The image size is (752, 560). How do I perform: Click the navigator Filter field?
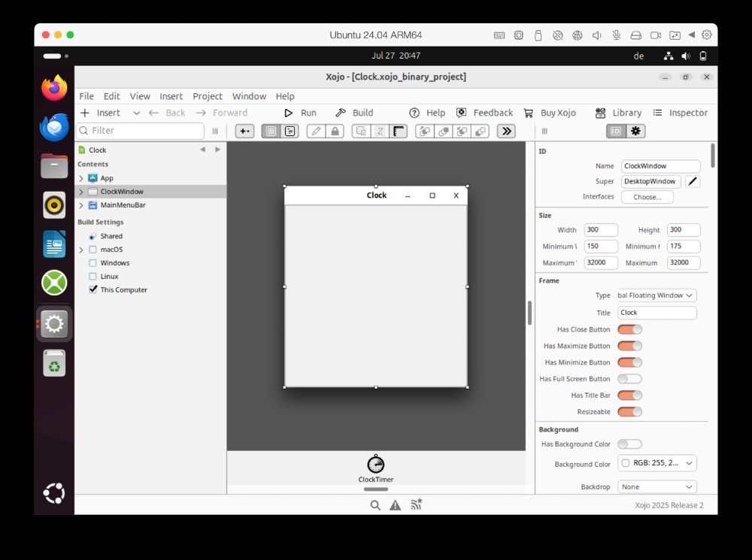tap(141, 130)
